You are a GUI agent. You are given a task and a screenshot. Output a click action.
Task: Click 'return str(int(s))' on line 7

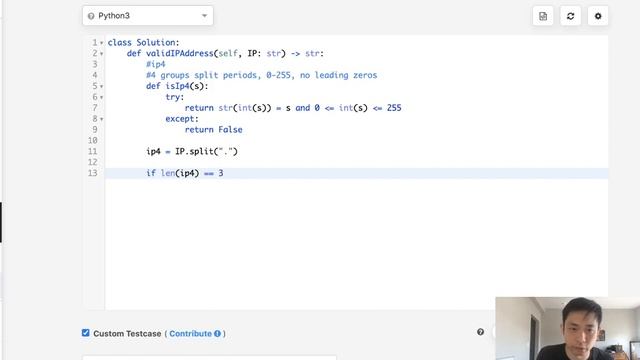pyautogui.click(x=228, y=108)
